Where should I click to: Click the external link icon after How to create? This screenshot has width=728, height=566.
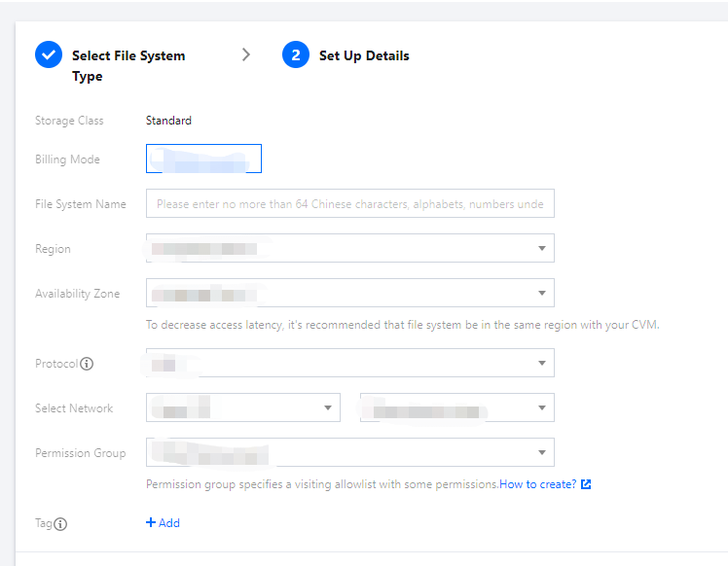click(x=586, y=484)
